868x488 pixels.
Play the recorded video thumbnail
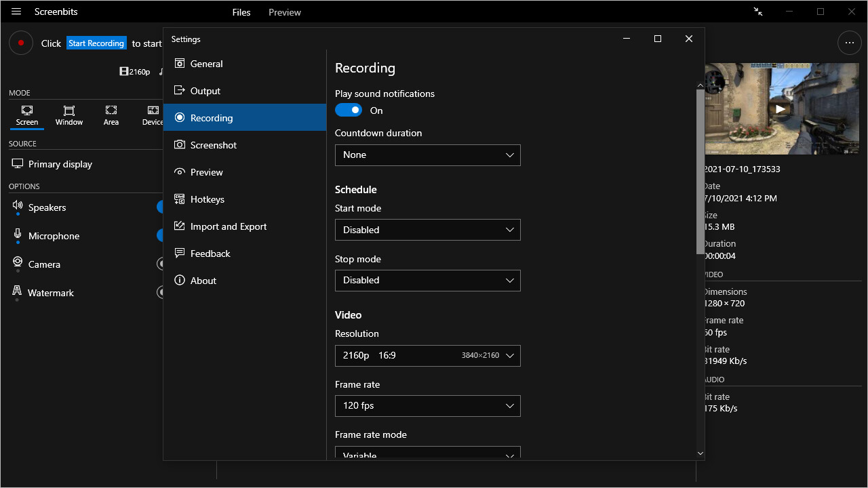[x=780, y=108]
